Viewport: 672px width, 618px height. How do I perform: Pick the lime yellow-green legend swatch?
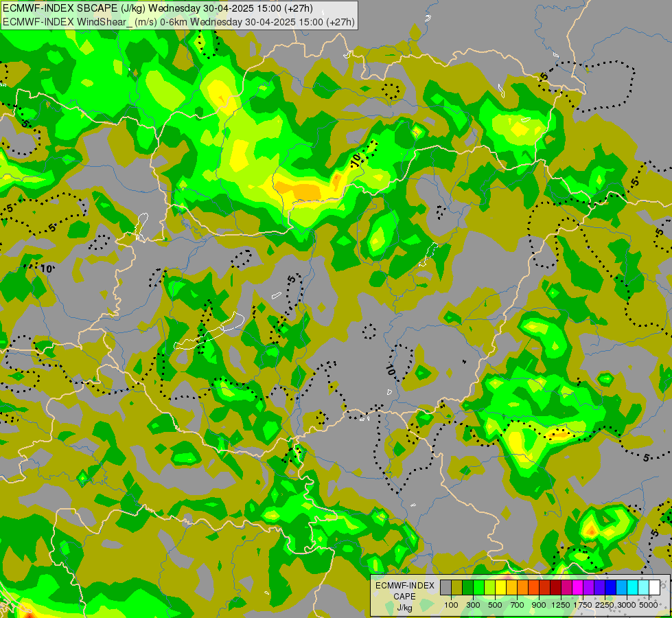click(x=490, y=587)
